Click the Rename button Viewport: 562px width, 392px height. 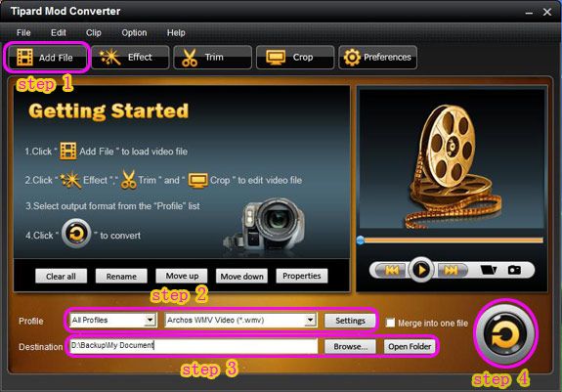coord(121,276)
